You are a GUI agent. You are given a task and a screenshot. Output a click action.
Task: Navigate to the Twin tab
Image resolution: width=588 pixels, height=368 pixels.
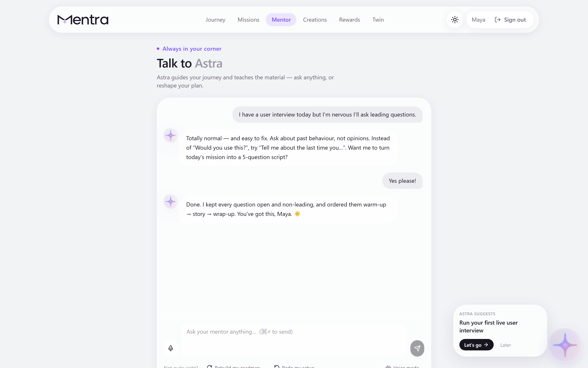click(x=378, y=20)
